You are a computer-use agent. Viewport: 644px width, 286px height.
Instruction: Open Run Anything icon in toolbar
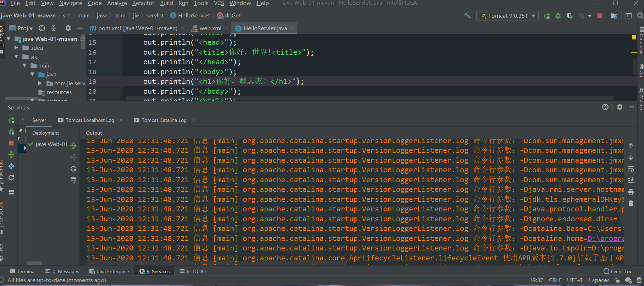click(629, 16)
